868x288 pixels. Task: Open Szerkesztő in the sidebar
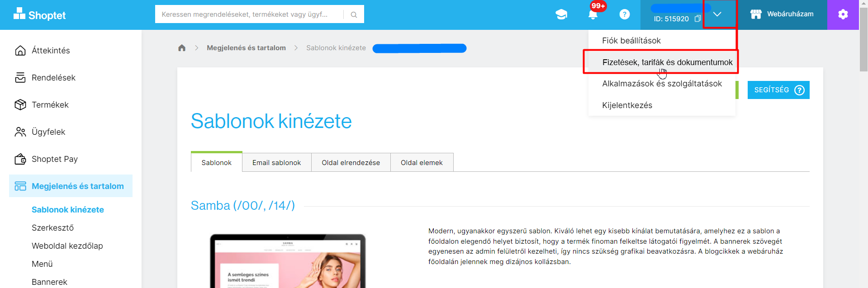coord(52,228)
